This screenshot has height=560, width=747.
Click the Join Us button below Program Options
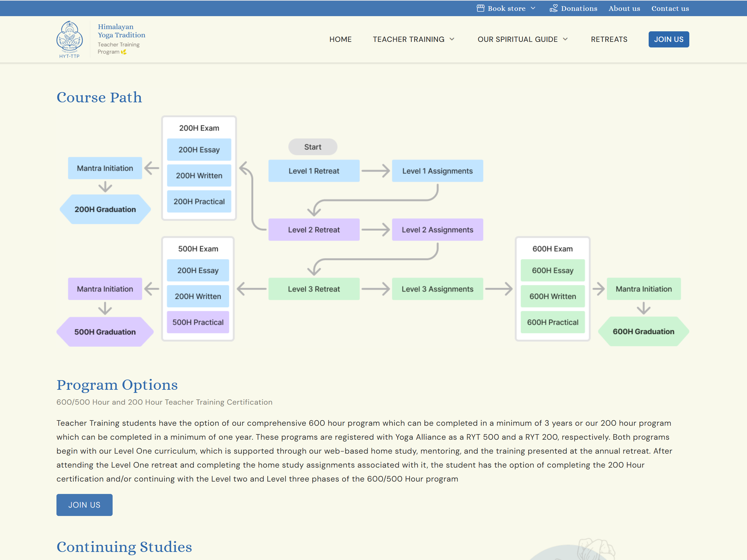point(84,504)
